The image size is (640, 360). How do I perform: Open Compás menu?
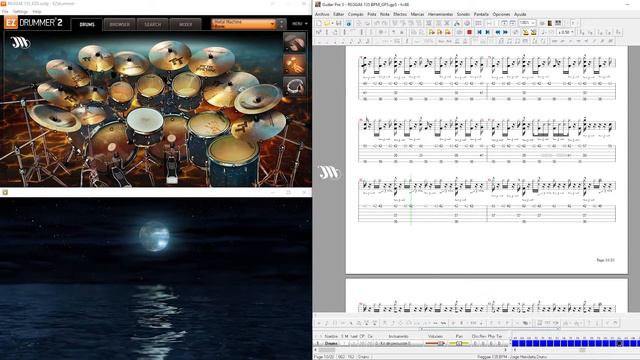[356, 14]
